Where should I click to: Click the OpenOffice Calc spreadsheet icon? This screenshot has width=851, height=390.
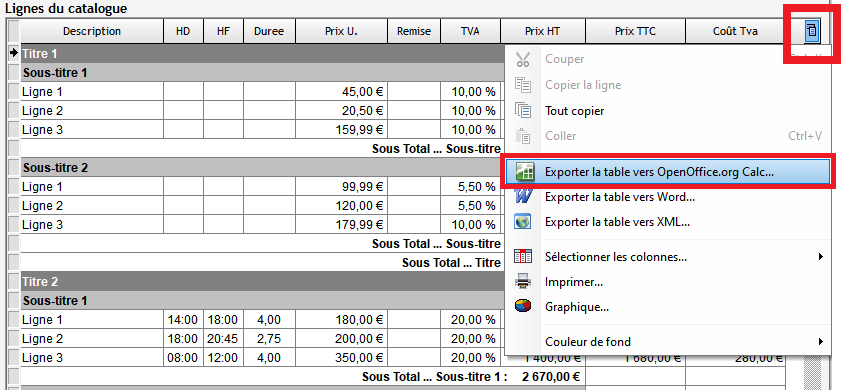click(525, 171)
